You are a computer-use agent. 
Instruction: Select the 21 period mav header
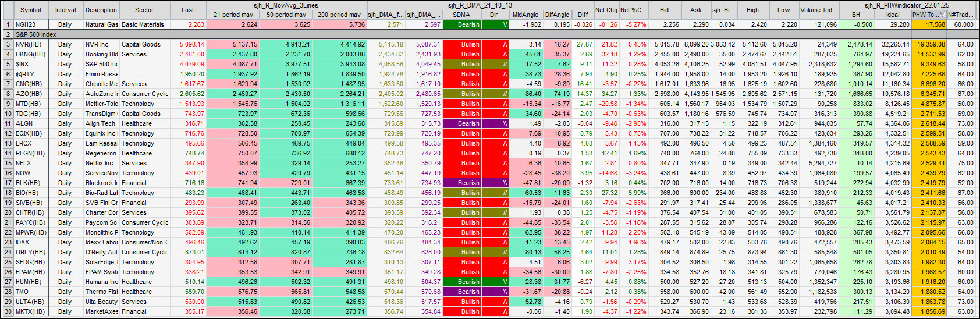coord(233,15)
